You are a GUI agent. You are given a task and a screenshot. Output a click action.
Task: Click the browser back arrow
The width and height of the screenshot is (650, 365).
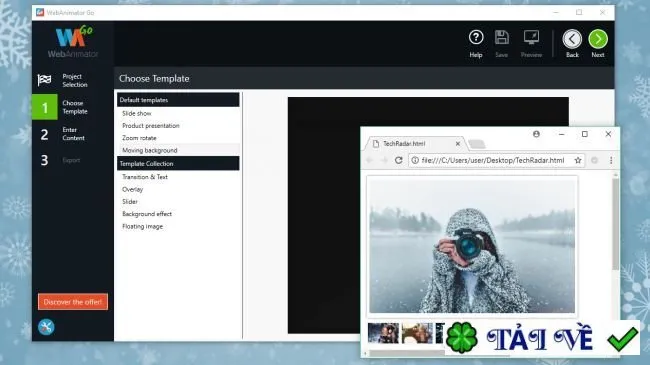[x=370, y=160]
